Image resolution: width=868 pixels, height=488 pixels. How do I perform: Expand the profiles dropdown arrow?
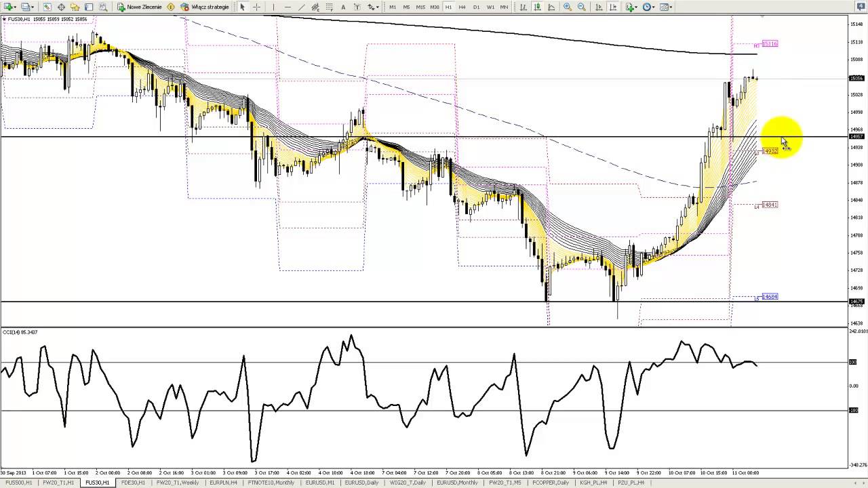pos(33,7)
